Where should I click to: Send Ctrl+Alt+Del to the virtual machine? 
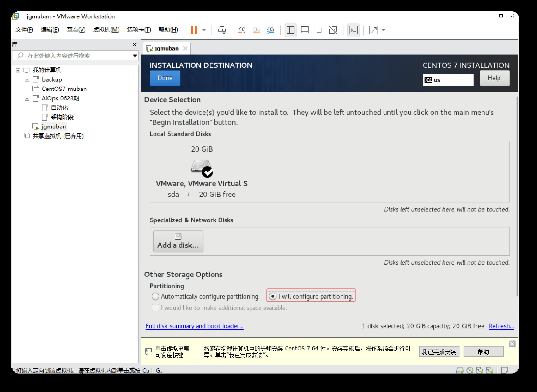click(x=222, y=30)
